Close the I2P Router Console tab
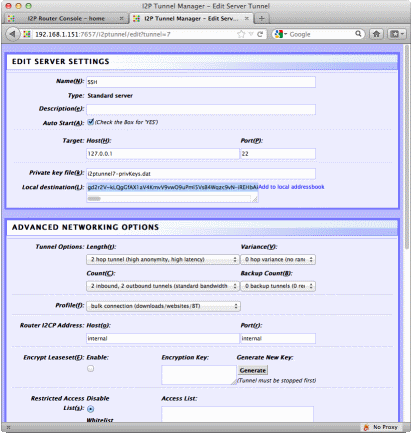The width and height of the screenshot is (411, 433). (122, 18)
